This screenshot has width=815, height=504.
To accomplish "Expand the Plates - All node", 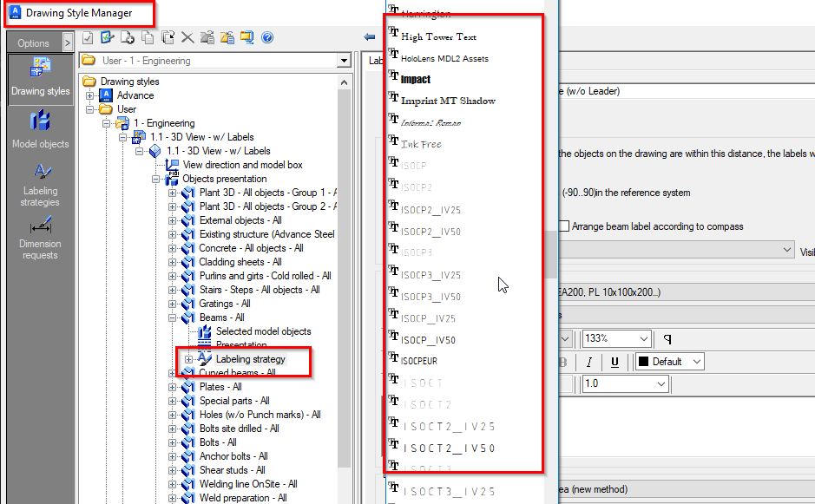I will coord(172,387).
